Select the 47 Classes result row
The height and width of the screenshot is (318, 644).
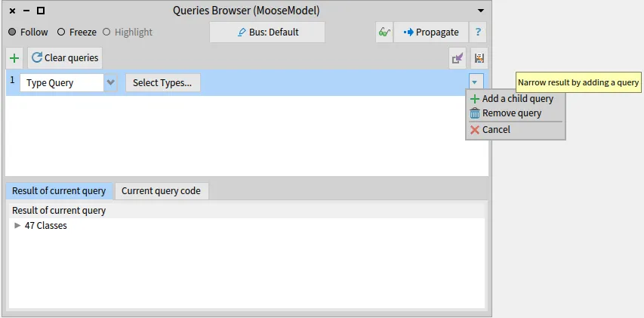(x=247, y=226)
